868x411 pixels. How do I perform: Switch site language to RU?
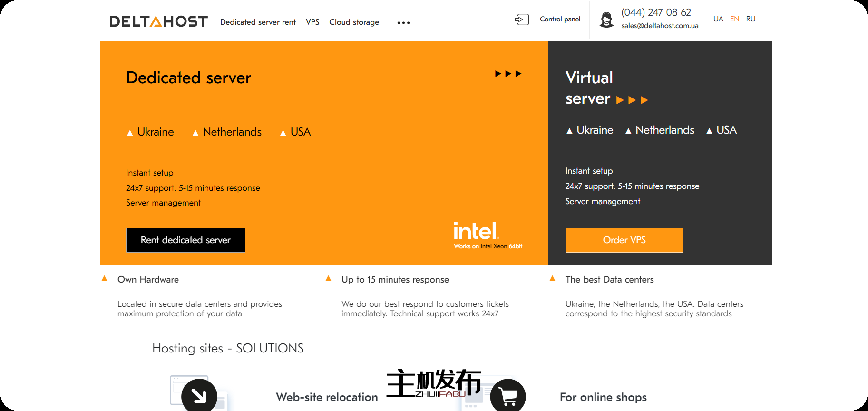point(751,19)
